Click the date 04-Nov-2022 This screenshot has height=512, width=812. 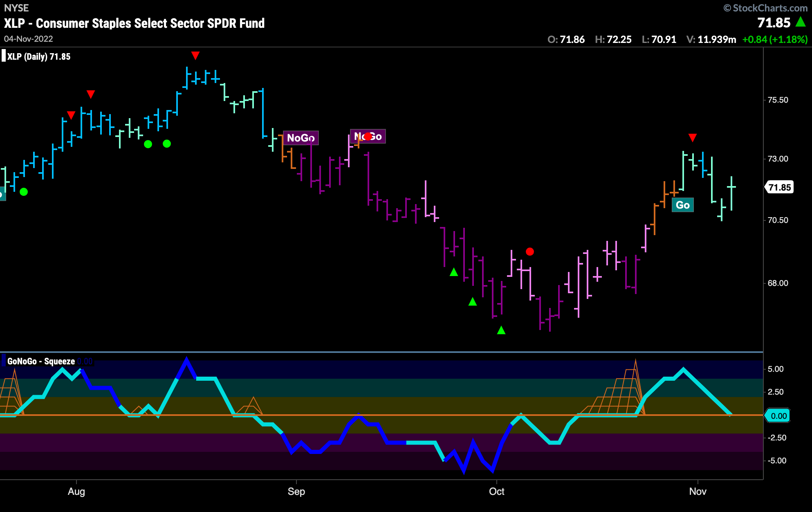(x=29, y=39)
